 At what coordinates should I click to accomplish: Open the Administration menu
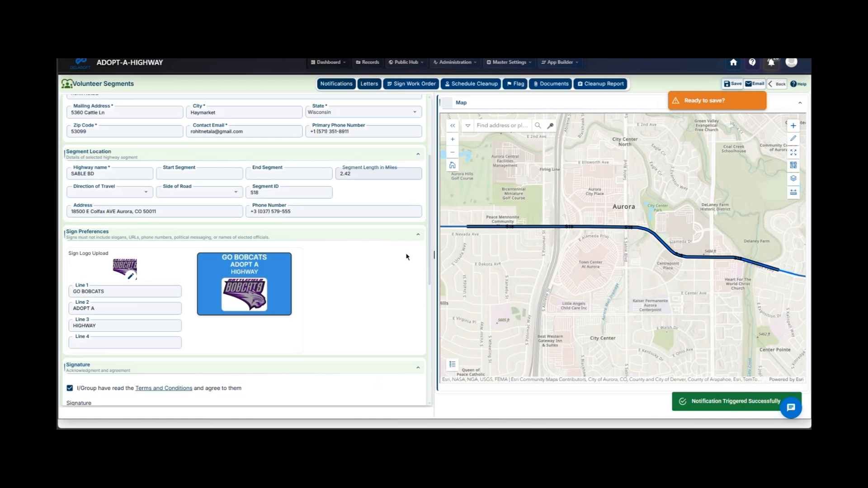coord(454,62)
